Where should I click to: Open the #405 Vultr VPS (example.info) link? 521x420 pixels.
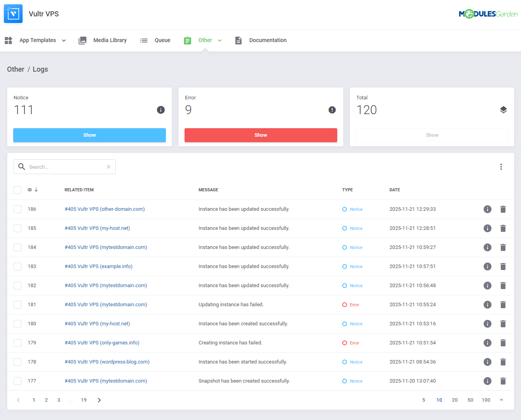(99, 266)
